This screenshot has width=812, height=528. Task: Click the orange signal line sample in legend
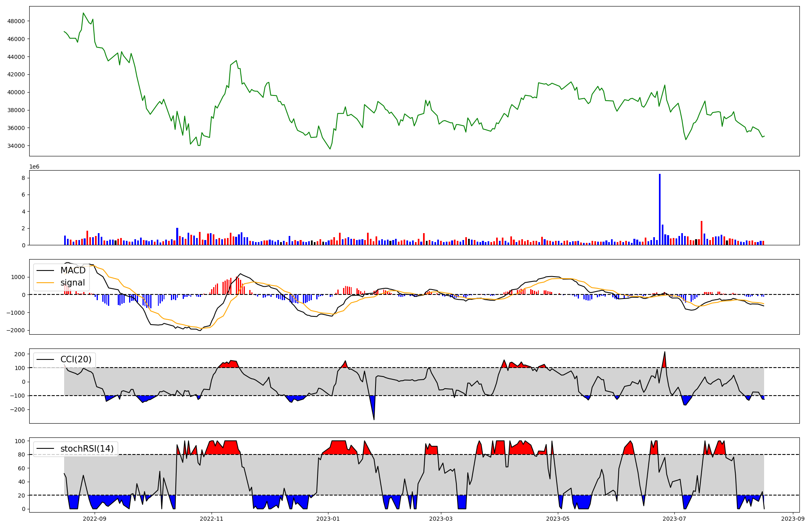pos(45,283)
